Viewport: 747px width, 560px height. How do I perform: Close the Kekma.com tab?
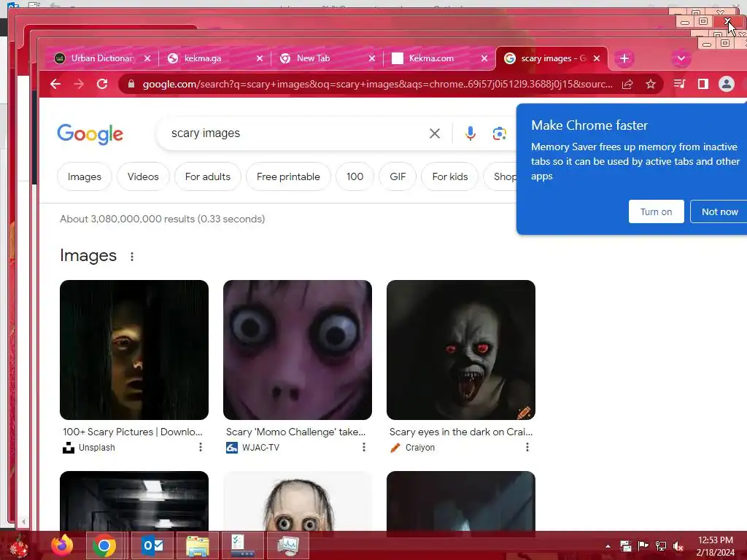[x=484, y=58]
